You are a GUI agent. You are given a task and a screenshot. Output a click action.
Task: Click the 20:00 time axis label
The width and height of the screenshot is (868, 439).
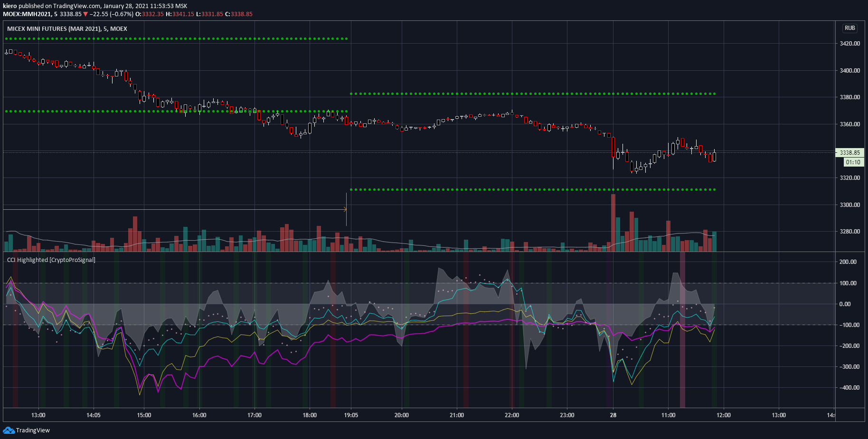point(402,415)
